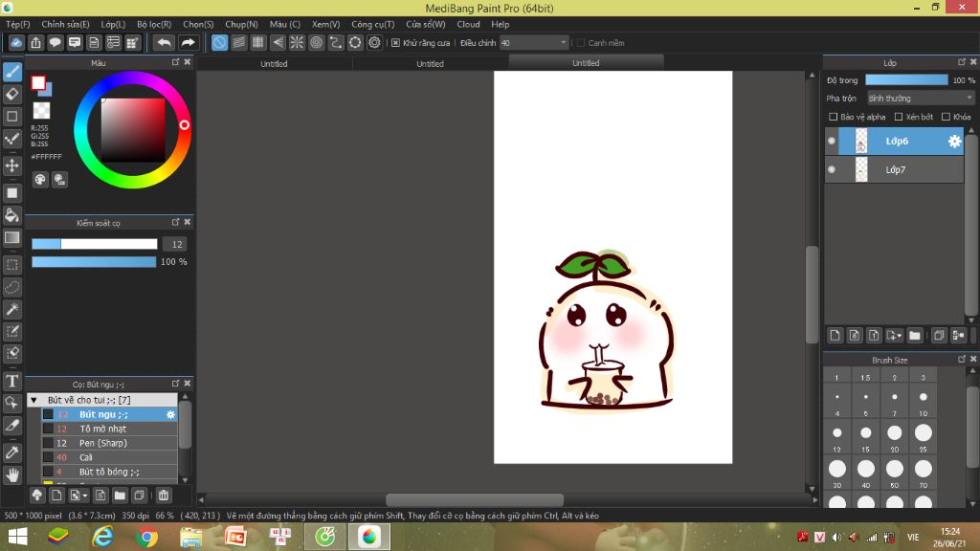Open Chỉnh sửa(E) menu
The width and height of the screenshot is (980, 551).
pos(65,24)
